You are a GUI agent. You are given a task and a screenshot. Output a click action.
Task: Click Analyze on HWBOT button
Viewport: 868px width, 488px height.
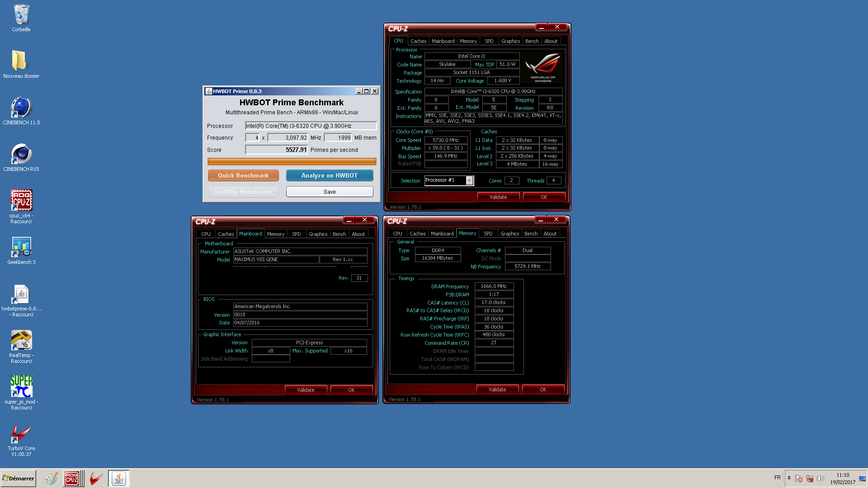(330, 175)
